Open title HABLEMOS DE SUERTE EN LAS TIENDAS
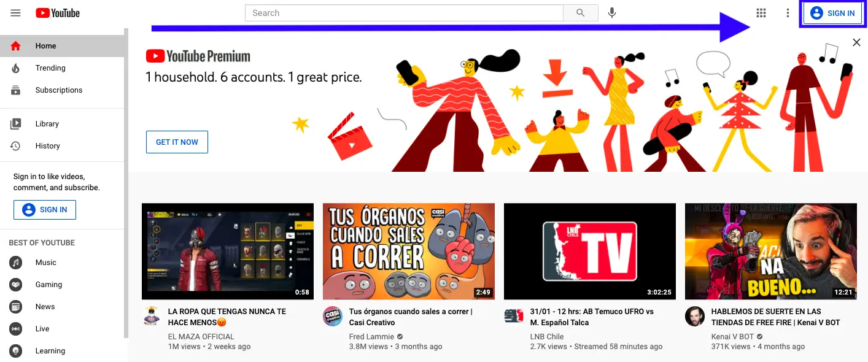This screenshot has width=868, height=362. pyautogui.click(x=776, y=317)
